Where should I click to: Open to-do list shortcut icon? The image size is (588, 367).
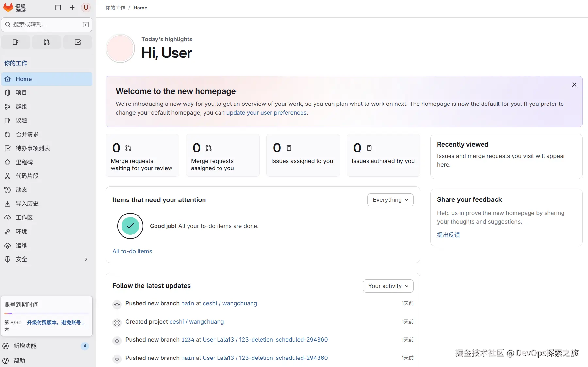[x=78, y=42]
